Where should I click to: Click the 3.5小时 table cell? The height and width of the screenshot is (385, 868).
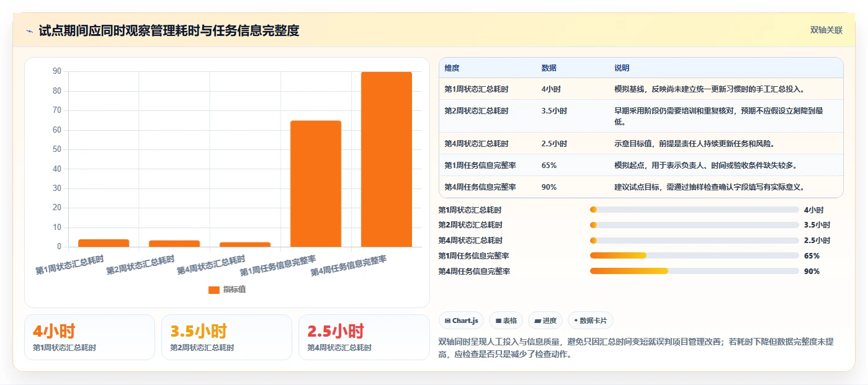coord(554,111)
